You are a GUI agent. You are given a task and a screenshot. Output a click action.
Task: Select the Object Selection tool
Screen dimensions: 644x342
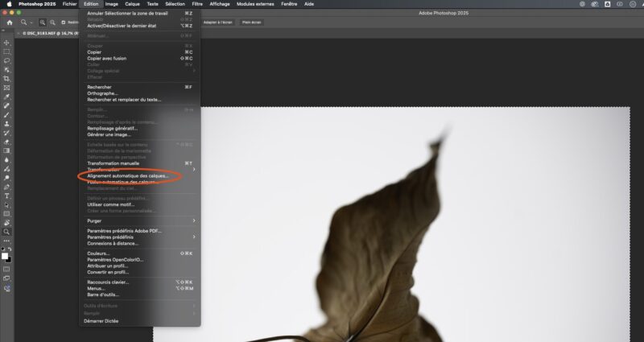(x=6, y=70)
